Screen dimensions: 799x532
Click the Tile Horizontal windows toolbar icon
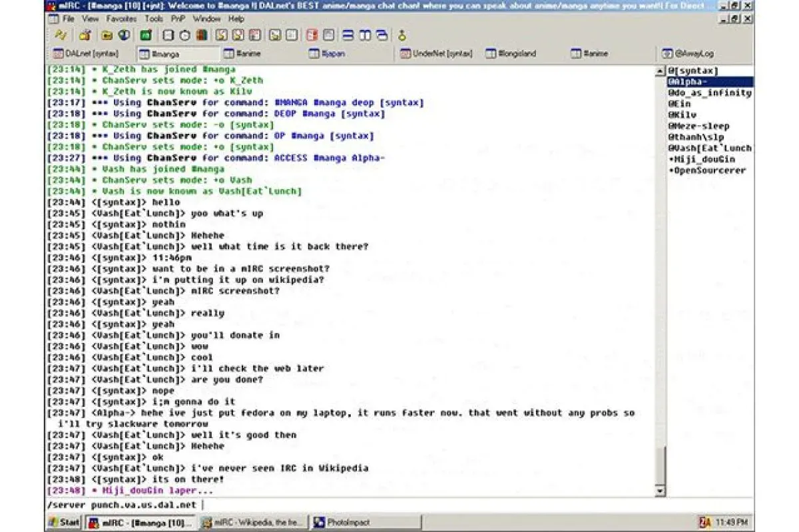pyautogui.click(x=348, y=35)
